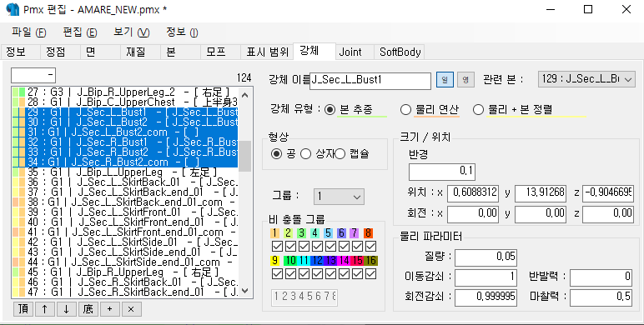Switch to the 표시 범위 tab
Screen dimensions: 644x325
(268, 52)
